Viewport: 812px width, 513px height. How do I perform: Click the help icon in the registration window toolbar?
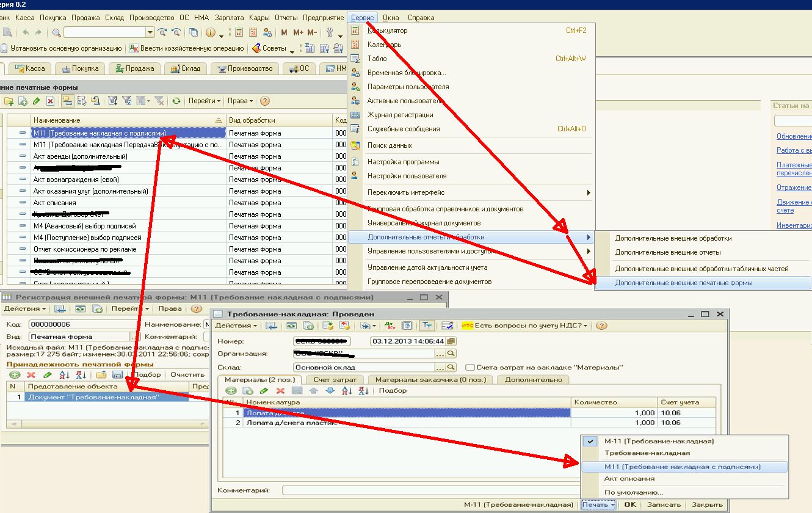click(x=196, y=309)
